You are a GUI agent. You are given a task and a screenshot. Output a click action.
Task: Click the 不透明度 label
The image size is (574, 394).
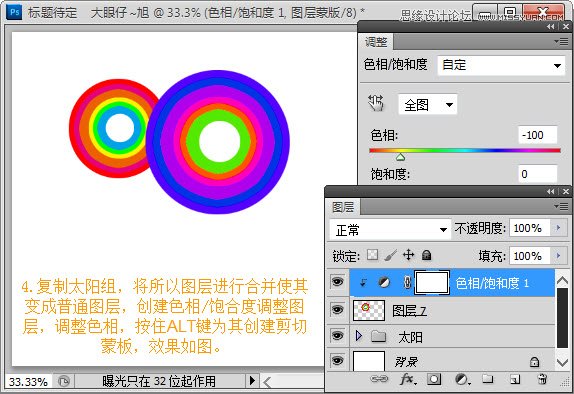tap(480, 228)
